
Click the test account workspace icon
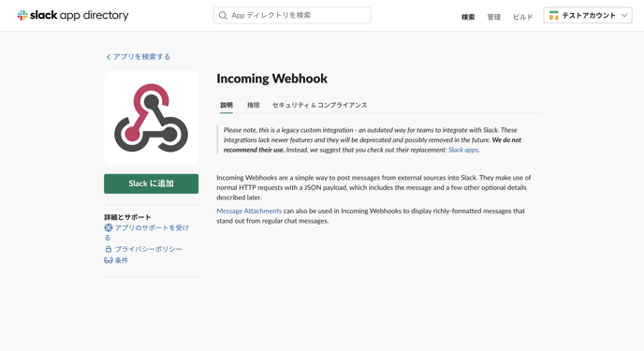click(x=553, y=16)
